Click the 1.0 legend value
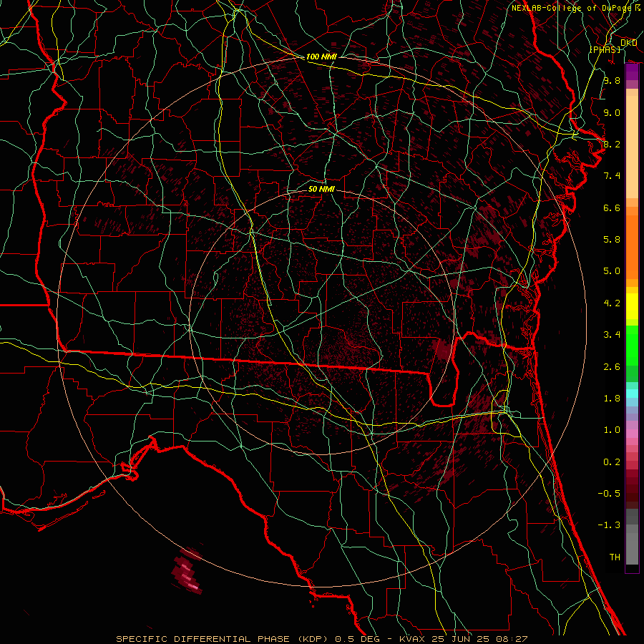Image resolution: width=644 pixels, height=644 pixels. tap(612, 430)
